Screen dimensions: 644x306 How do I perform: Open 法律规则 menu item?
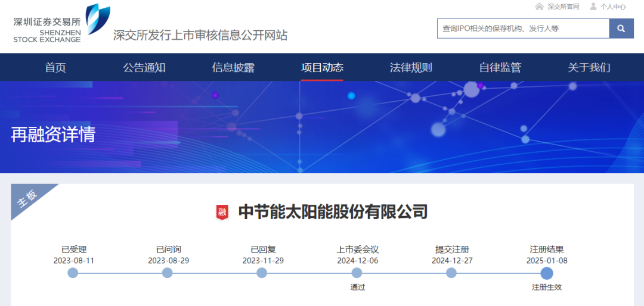(x=411, y=68)
